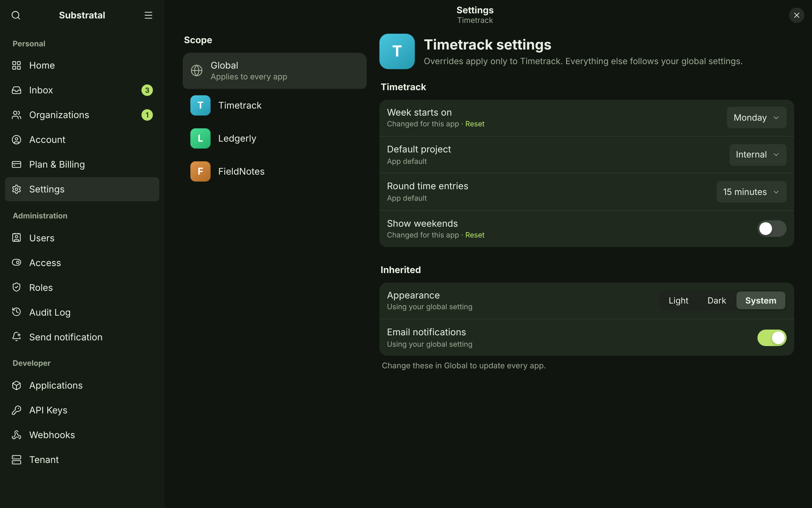Open search with the magnifier icon
The image size is (812, 508).
click(x=16, y=15)
